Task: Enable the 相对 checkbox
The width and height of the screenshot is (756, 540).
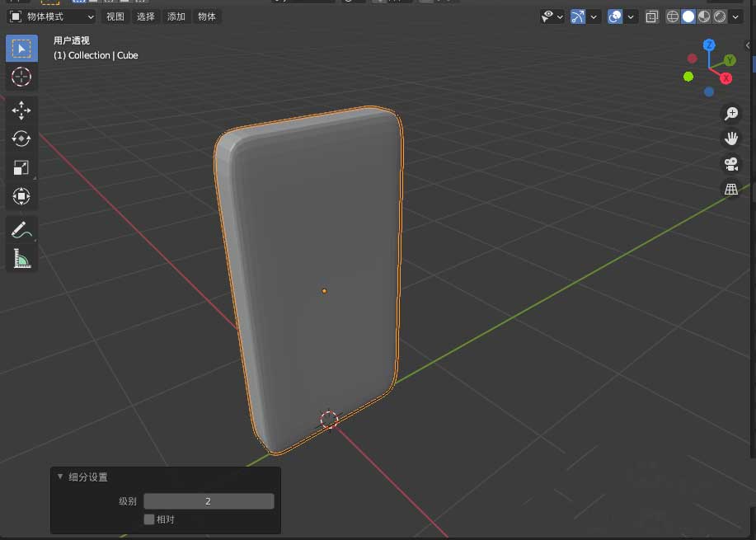Action: tap(149, 519)
